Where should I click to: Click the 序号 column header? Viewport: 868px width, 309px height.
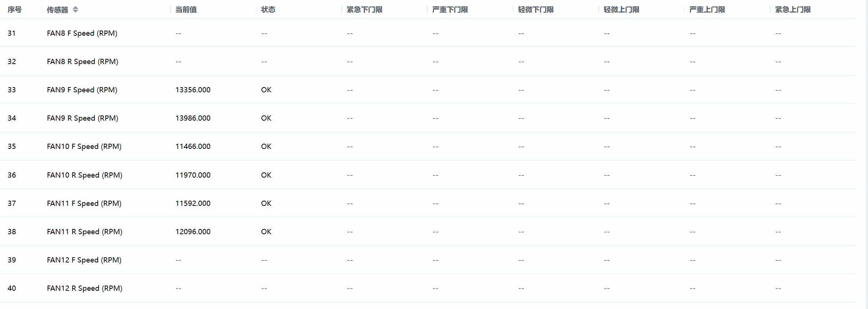(x=15, y=10)
